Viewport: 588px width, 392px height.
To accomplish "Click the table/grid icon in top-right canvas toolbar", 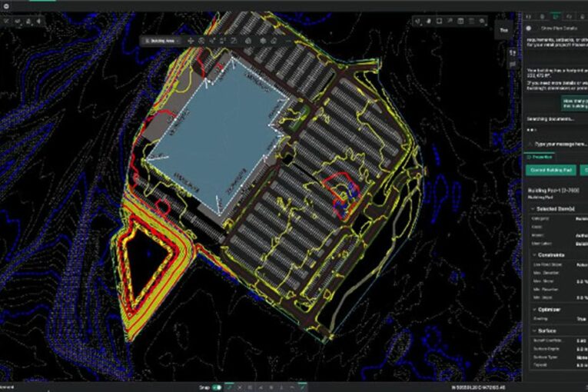I will (x=460, y=21).
